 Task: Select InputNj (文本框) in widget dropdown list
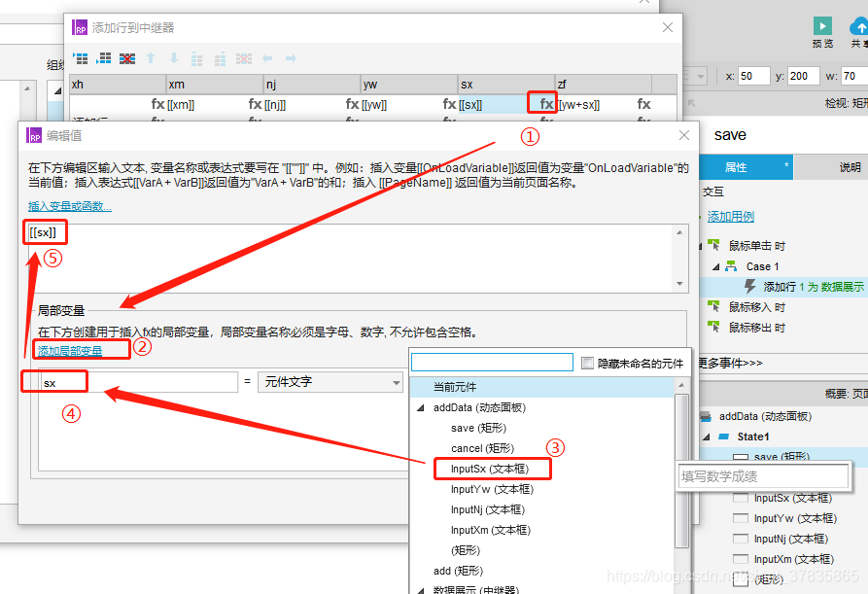488,509
